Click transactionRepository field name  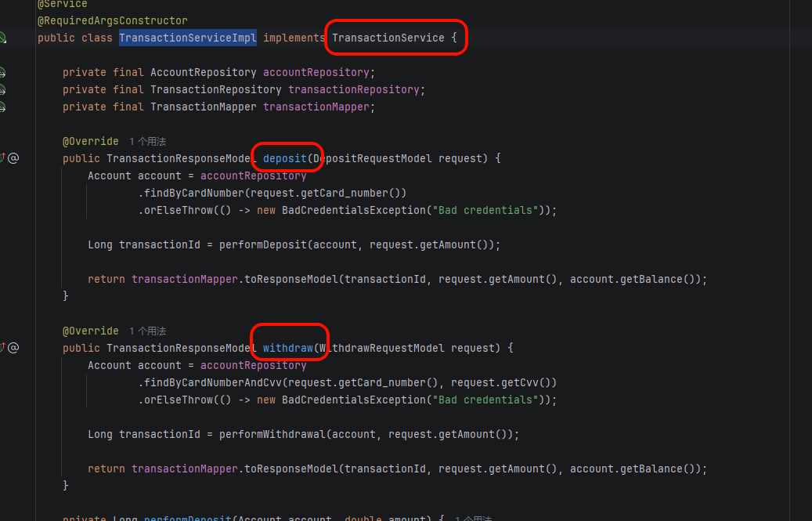tap(354, 89)
